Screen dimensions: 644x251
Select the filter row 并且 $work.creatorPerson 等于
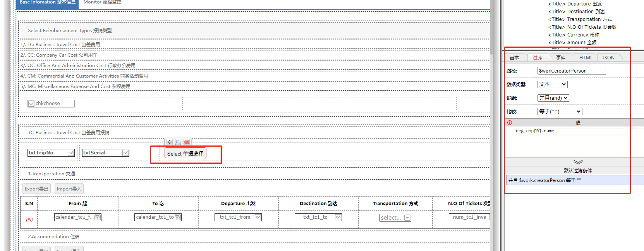coord(574,180)
